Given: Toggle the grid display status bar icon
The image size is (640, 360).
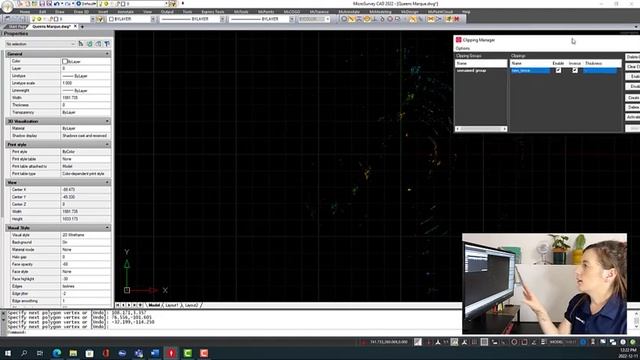Looking at the screenshot, I should point(484,342).
